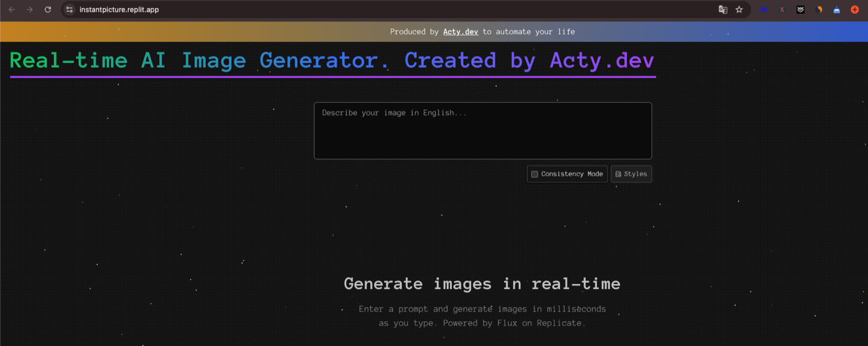Reload the current page
868x346 pixels.
(x=48, y=9)
